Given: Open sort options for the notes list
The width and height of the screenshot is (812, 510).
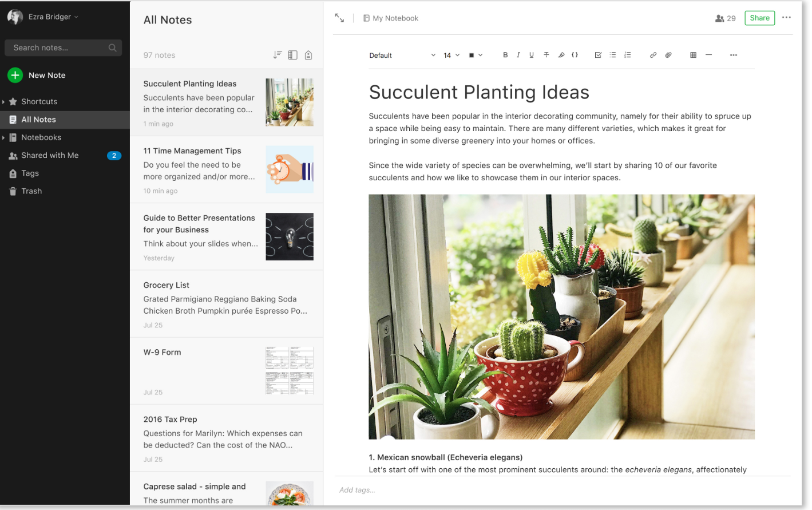Looking at the screenshot, I should [278, 55].
